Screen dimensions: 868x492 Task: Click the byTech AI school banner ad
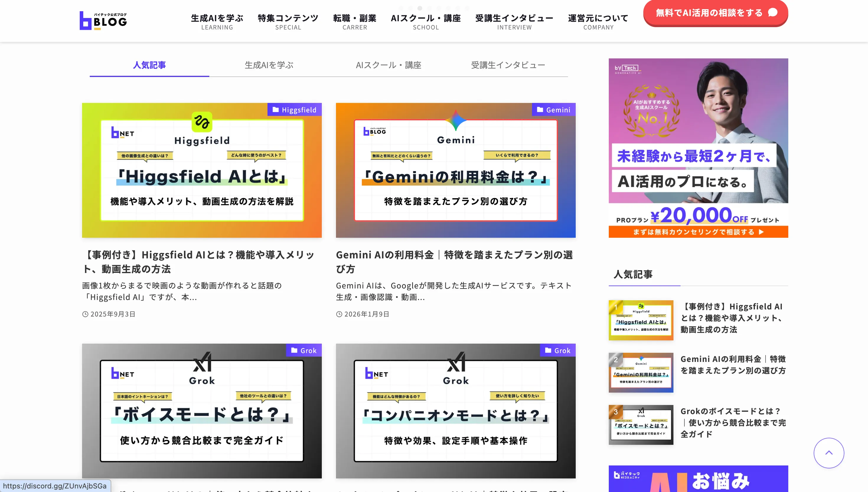(x=698, y=148)
